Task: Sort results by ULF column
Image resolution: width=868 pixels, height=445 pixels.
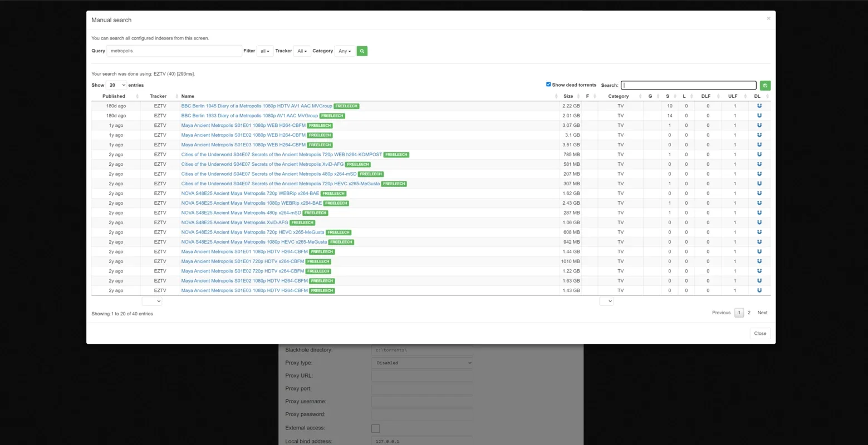Action: pos(734,96)
